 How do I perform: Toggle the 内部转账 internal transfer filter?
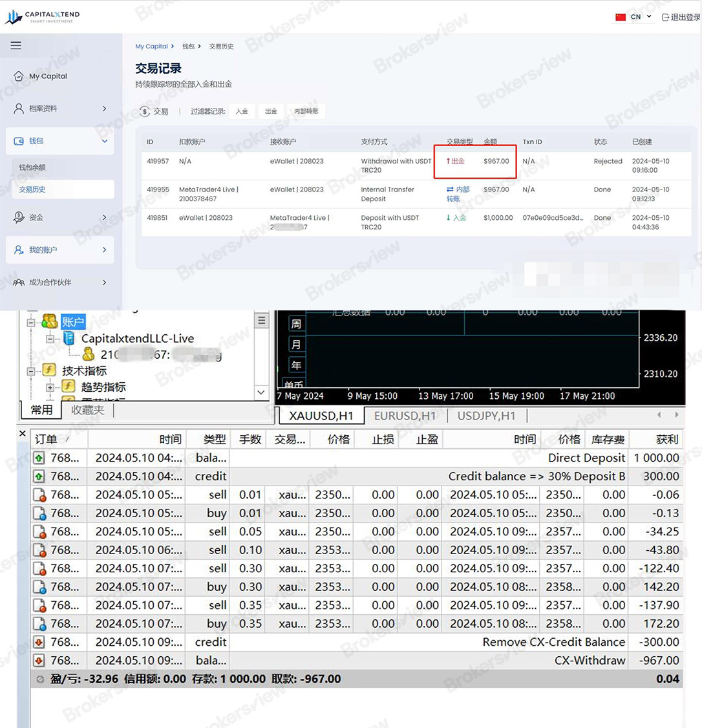306,111
